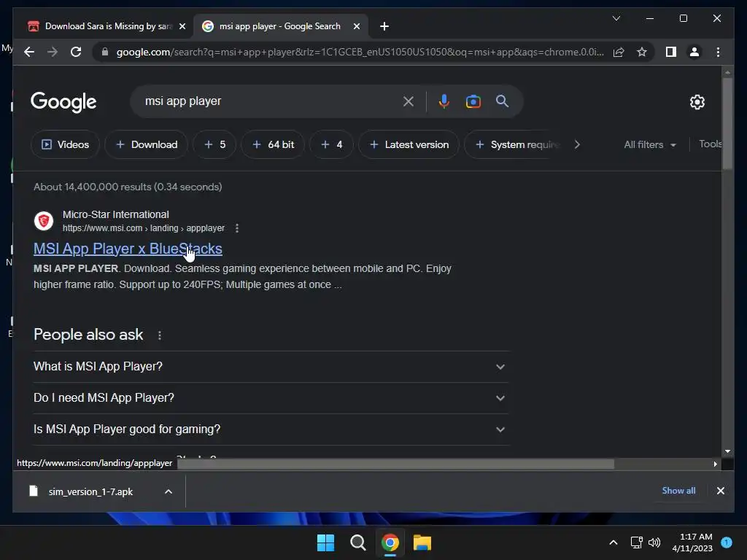Share this page via the share icon
Viewport: 747px width, 560px height.
click(619, 52)
